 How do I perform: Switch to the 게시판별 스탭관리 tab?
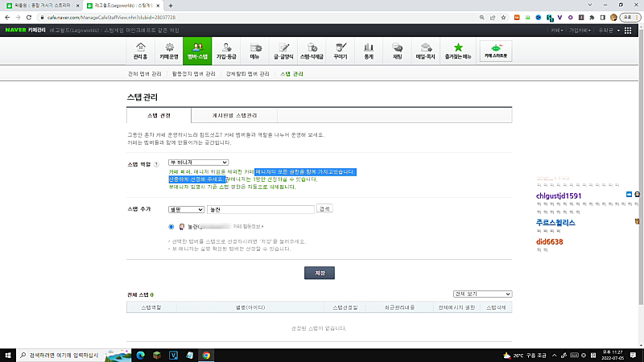pyautogui.click(x=234, y=115)
